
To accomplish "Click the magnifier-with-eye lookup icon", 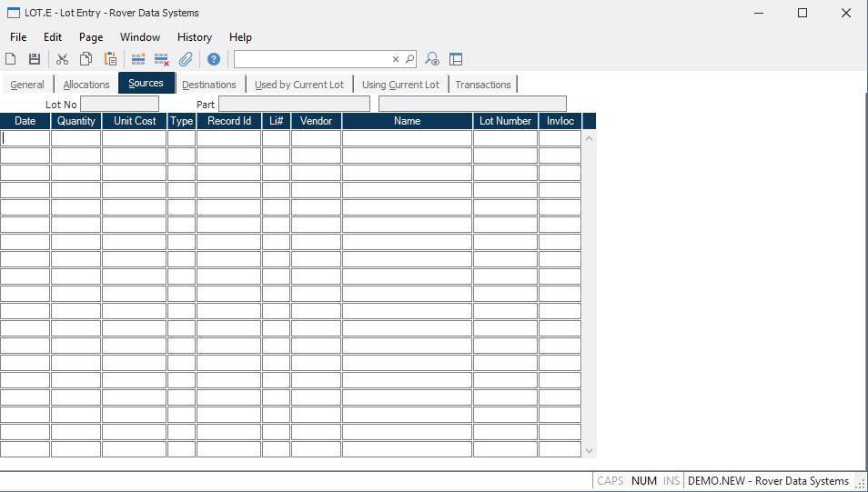I will (432, 59).
